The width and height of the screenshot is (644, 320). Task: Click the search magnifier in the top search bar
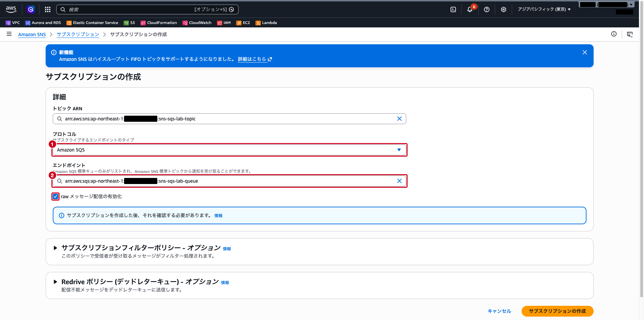[x=63, y=9]
